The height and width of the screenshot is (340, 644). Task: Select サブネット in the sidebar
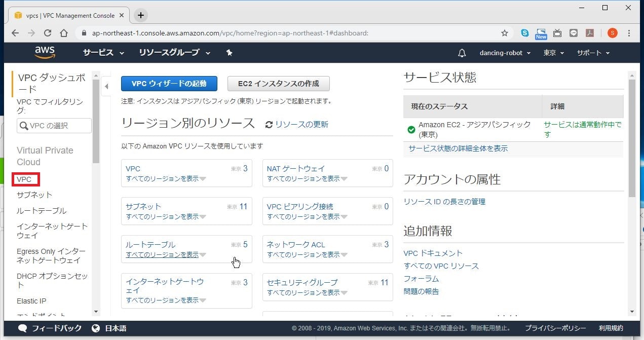[34, 195]
